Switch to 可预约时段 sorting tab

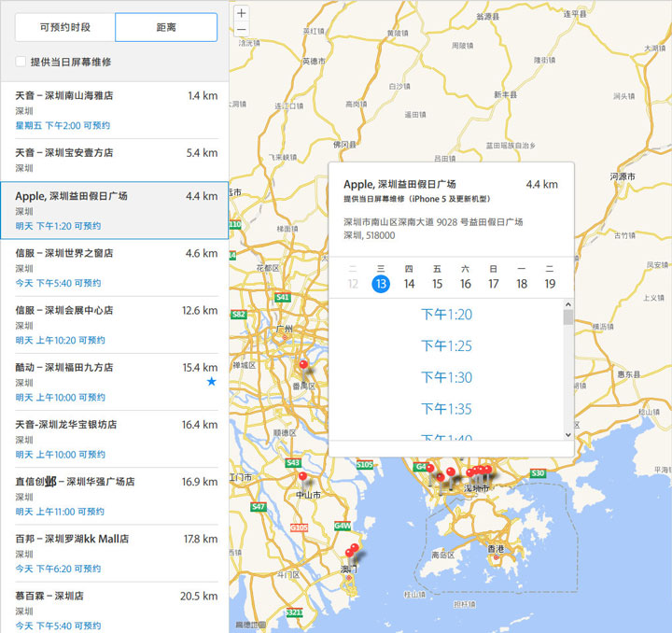[x=65, y=27]
